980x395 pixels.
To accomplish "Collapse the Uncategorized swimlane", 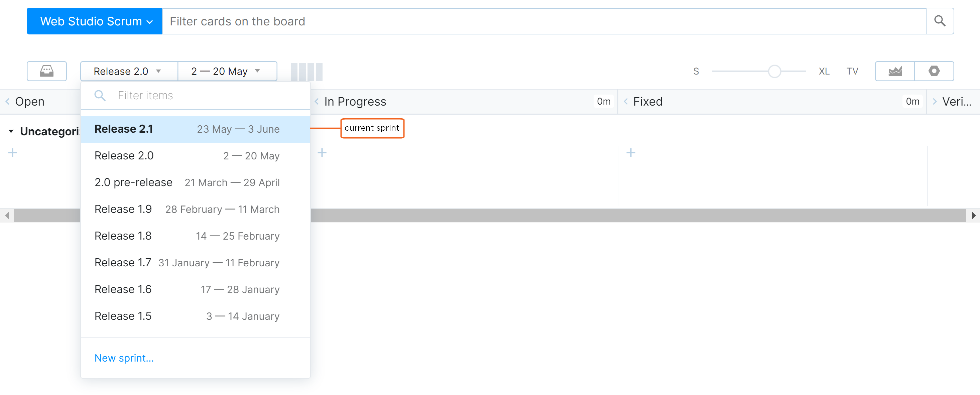I will tap(11, 131).
